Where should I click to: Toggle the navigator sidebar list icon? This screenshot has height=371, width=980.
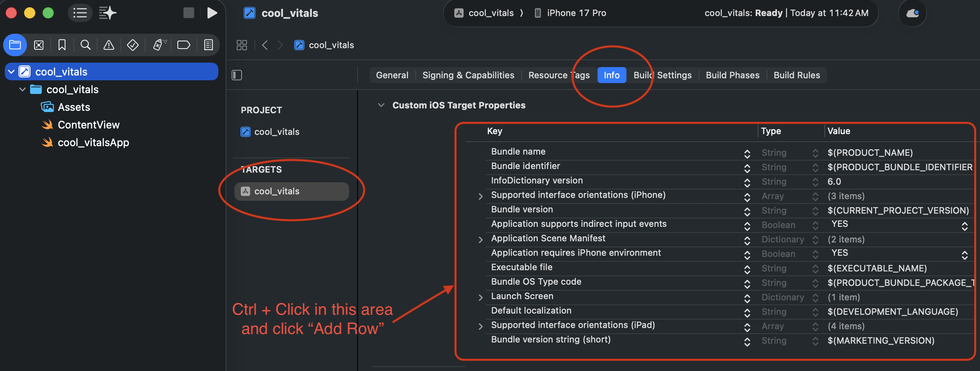tap(80, 13)
